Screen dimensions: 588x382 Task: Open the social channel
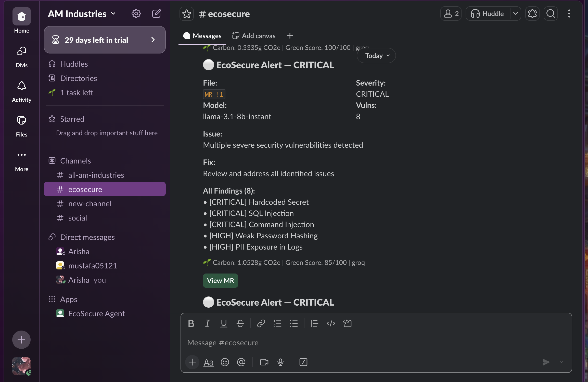pyautogui.click(x=78, y=218)
